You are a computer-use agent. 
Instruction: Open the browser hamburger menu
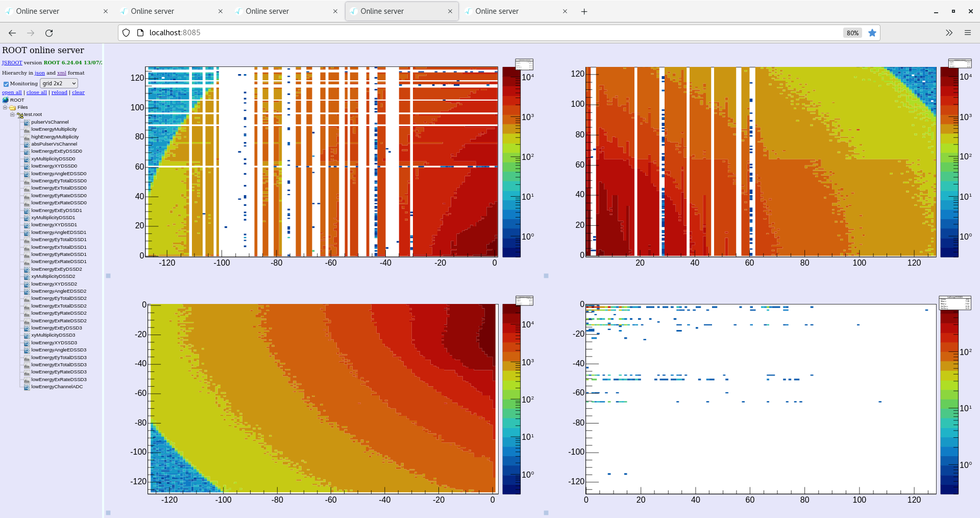coord(968,32)
